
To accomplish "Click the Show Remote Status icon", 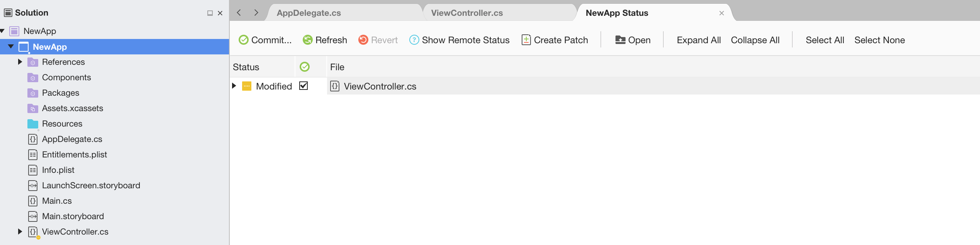I will click(414, 40).
